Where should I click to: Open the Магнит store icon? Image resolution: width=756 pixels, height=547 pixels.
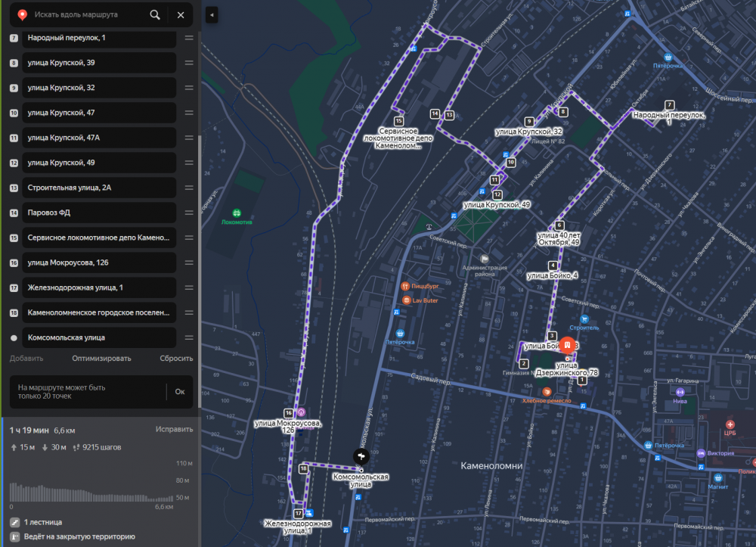[x=718, y=478]
